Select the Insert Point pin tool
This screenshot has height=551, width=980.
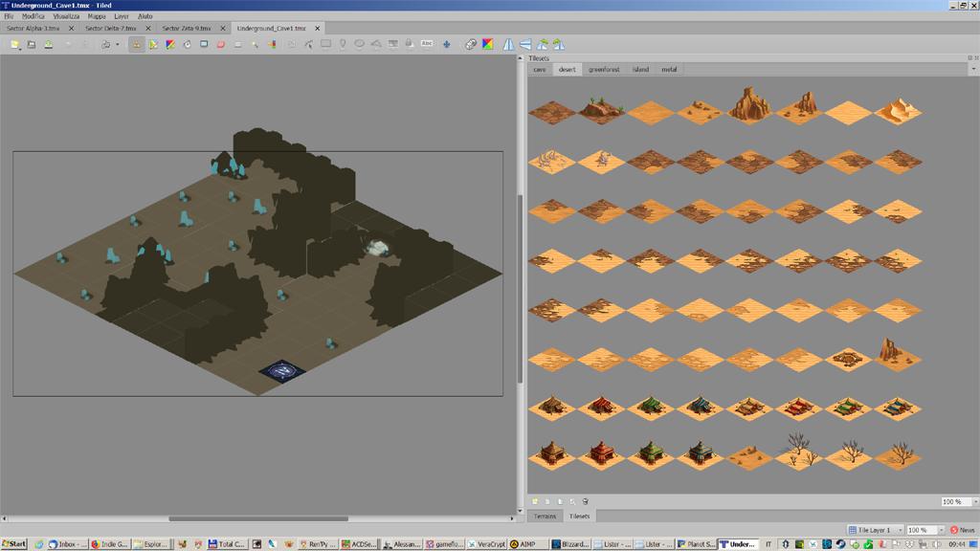343,44
